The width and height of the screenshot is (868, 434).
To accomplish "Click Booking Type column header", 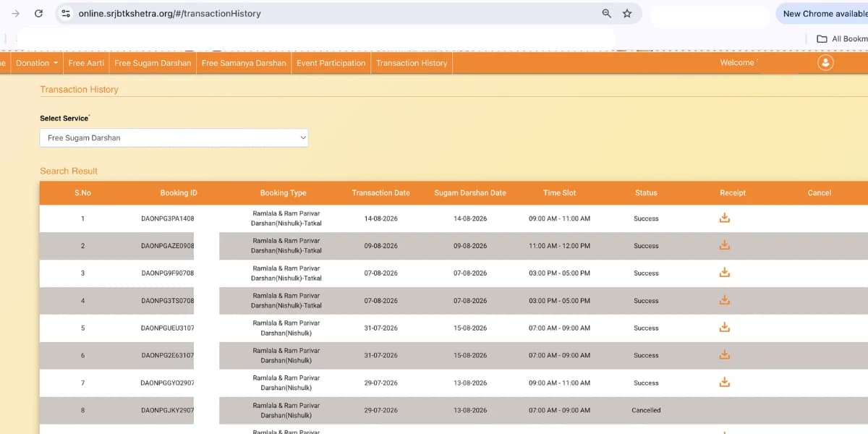I will (x=283, y=193).
